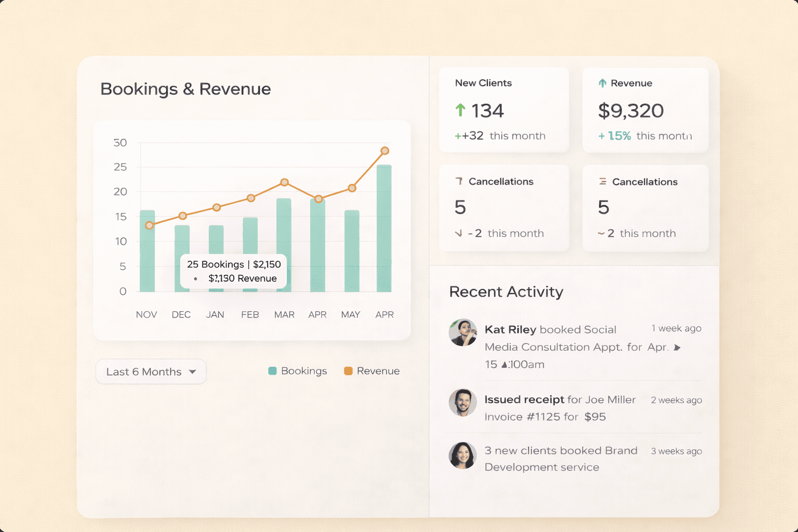Viewport: 798px width, 532px height.
Task: Toggle the Bookings legend series
Action: click(298, 371)
